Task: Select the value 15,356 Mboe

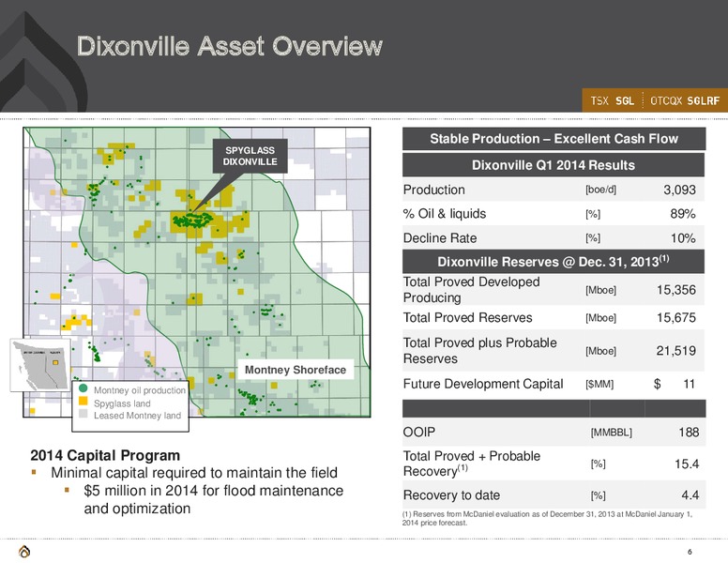Action: pos(676,290)
